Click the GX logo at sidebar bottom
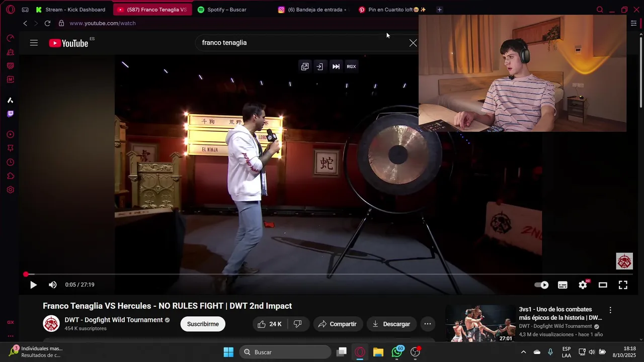The height and width of the screenshot is (362, 644). [10, 322]
